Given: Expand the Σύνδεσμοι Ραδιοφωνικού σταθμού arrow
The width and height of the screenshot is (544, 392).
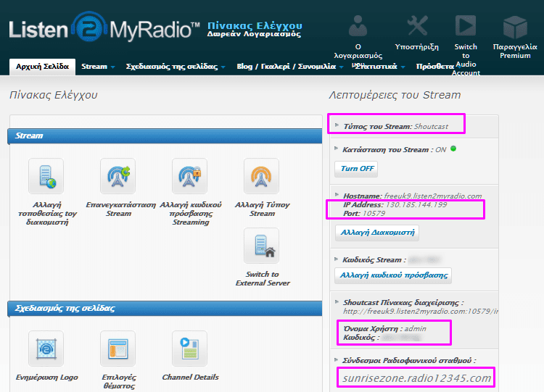Looking at the screenshot, I should (x=336, y=360).
